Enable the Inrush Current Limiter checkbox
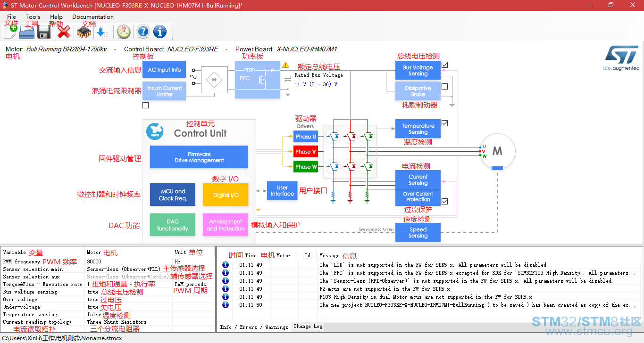644x343 pixels. 145,106
